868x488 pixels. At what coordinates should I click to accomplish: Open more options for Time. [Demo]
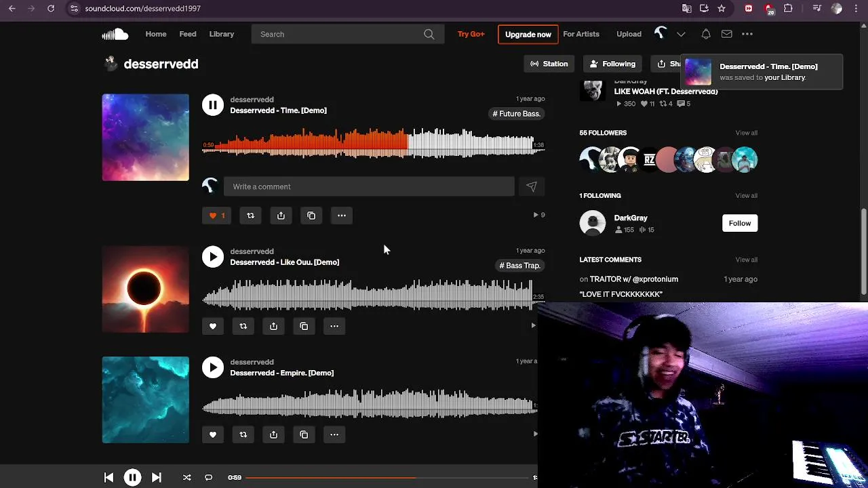pyautogui.click(x=342, y=216)
